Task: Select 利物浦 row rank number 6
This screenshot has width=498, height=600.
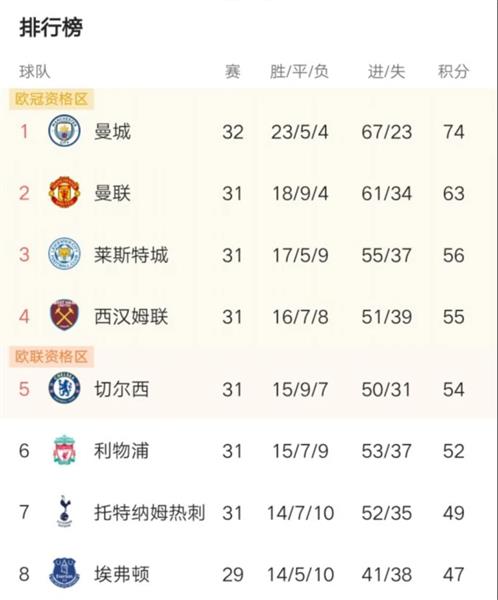Action: point(24,451)
